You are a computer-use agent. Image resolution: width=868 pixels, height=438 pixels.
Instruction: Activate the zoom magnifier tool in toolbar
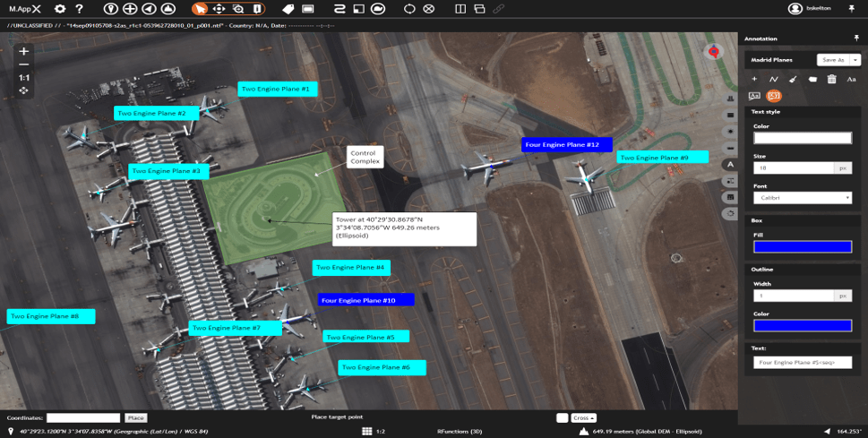tap(238, 8)
